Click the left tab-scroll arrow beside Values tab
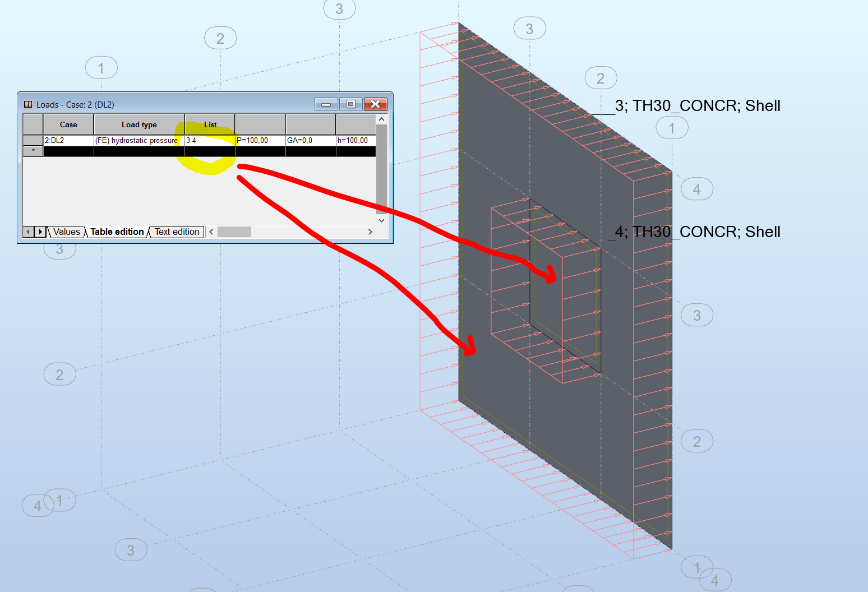 (x=27, y=232)
